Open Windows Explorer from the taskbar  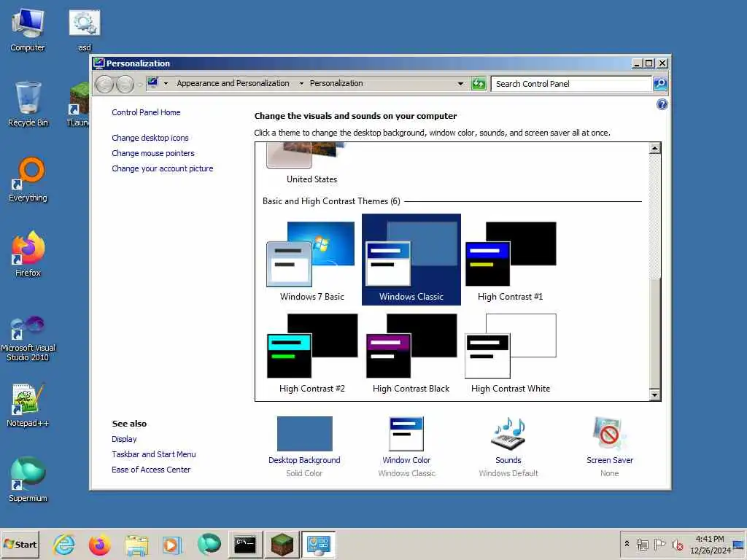pyautogui.click(x=136, y=544)
